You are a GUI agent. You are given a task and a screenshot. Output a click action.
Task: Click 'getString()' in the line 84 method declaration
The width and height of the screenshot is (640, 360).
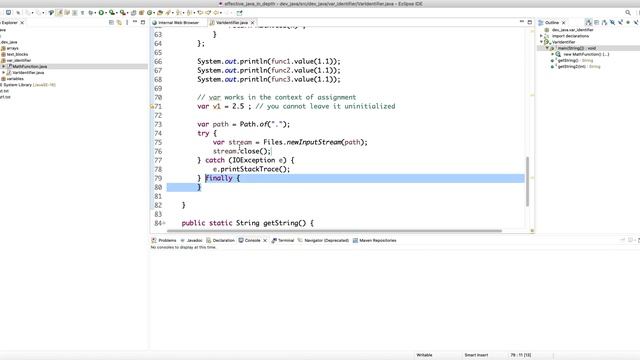click(x=284, y=223)
